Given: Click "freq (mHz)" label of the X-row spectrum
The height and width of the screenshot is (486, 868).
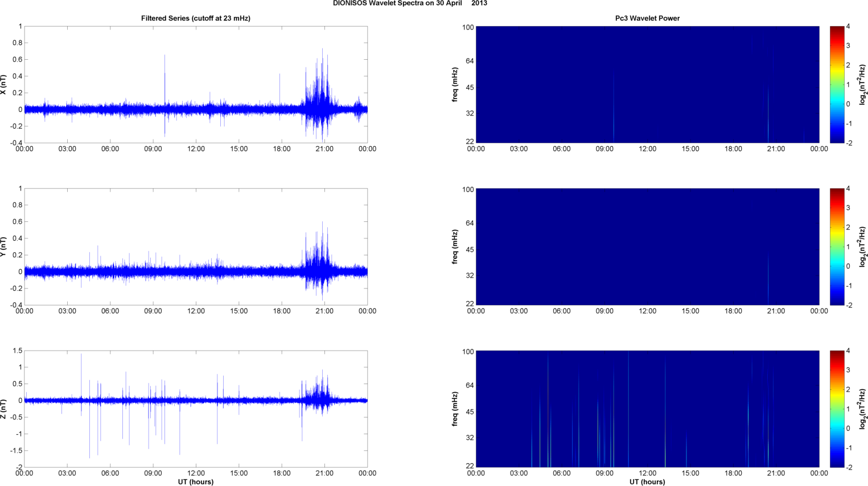Looking at the screenshot, I should 455,84.
